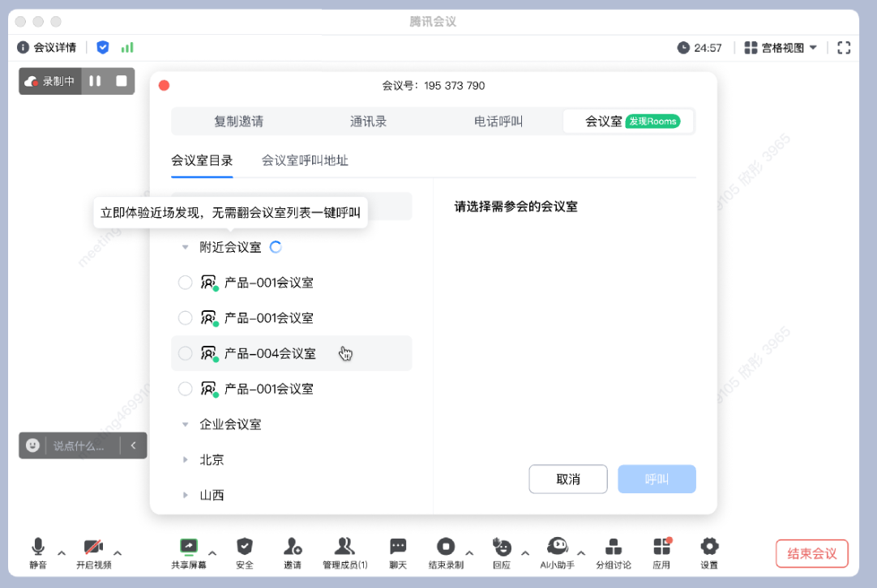The height and width of the screenshot is (588, 877).
Task: Refresh the 附近会议室 nearby list
Action: click(276, 247)
